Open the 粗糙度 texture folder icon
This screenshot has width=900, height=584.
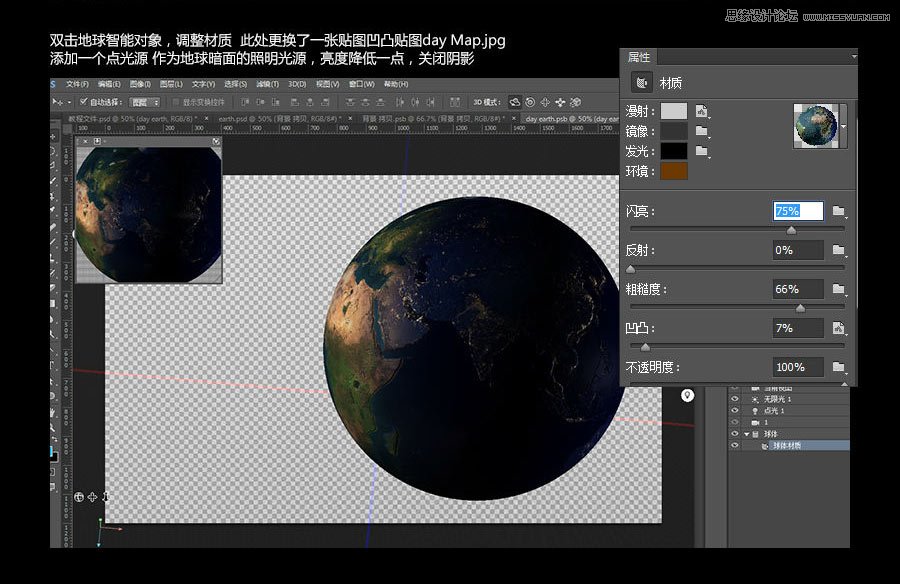pos(839,289)
